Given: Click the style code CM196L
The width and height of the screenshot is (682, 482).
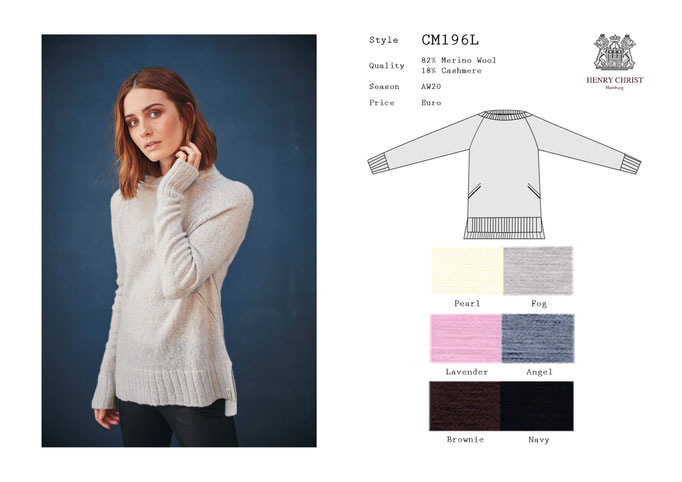Looking at the screenshot, I should tap(450, 40).
